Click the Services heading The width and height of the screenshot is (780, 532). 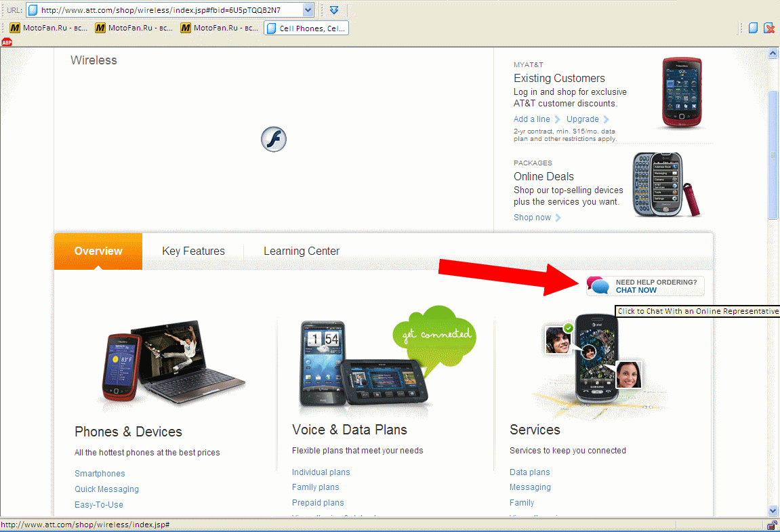[x=535, y=430]
